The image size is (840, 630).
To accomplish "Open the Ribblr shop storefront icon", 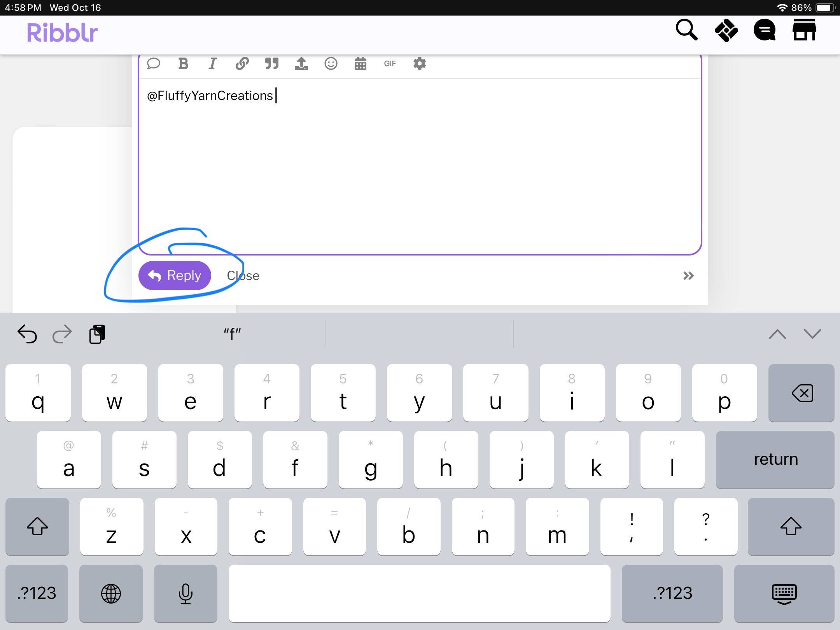I will pos(804,30).
